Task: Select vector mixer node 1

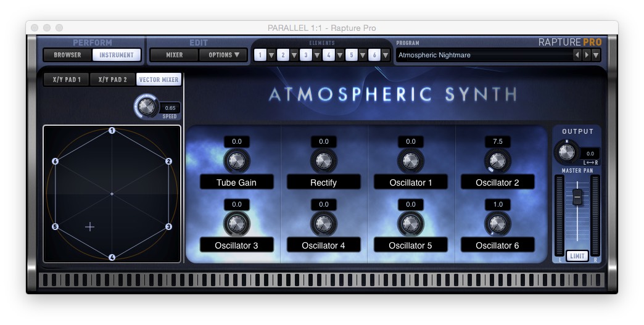Action: pos(112,131)
